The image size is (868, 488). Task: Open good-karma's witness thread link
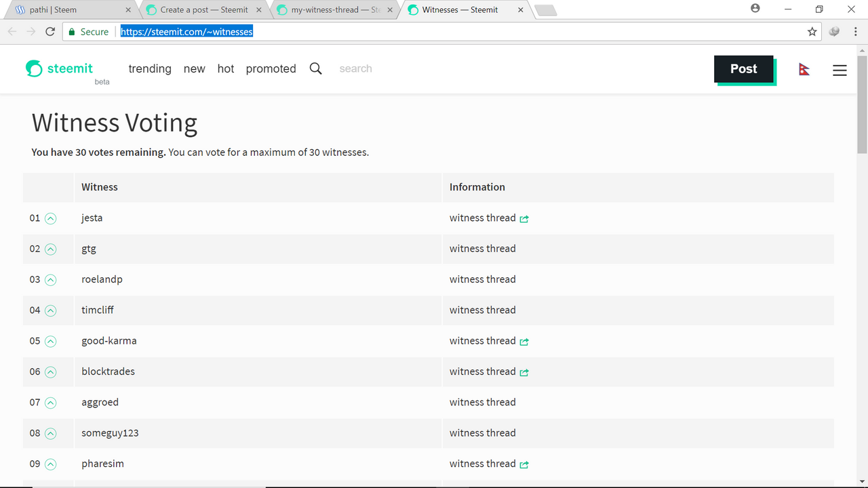point(482,341)
